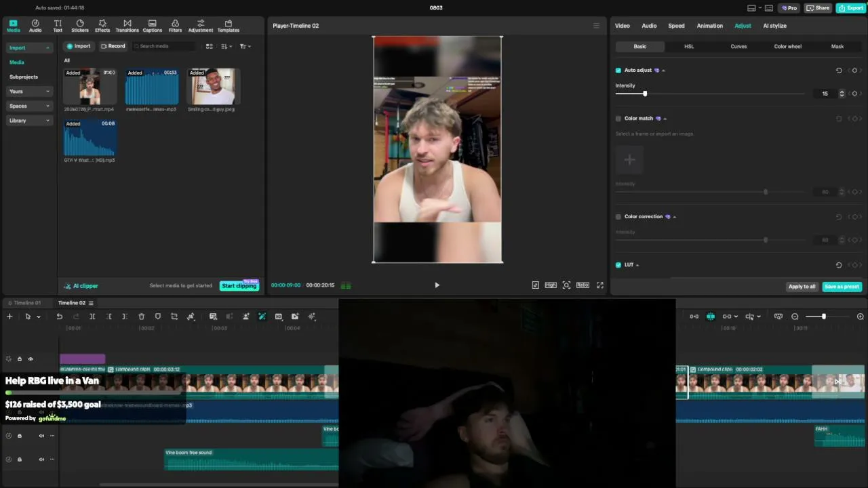Viewport: 868px width, 488px height.
Task: Switch to the Timeline 01 tab
Action: click(27, 303)
